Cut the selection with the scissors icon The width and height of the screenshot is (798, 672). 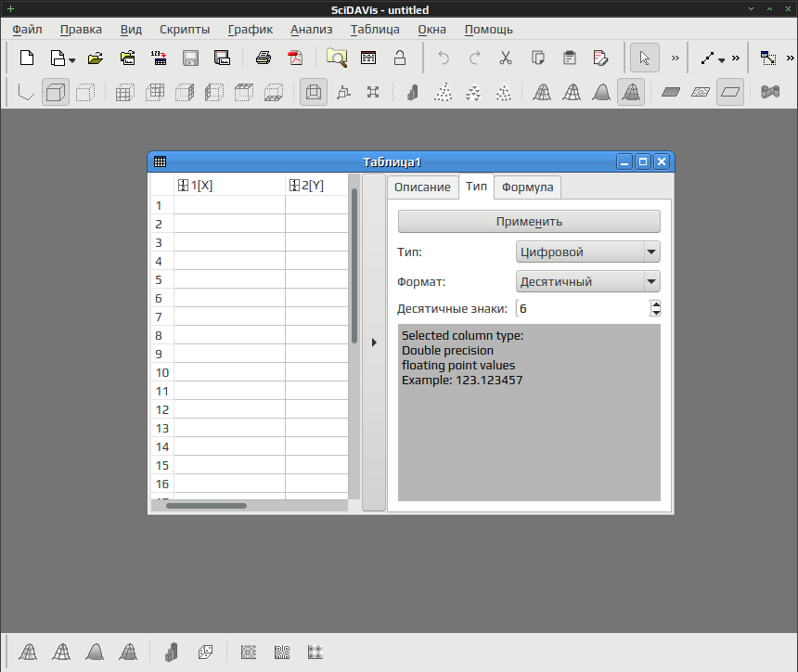(506, 58)
